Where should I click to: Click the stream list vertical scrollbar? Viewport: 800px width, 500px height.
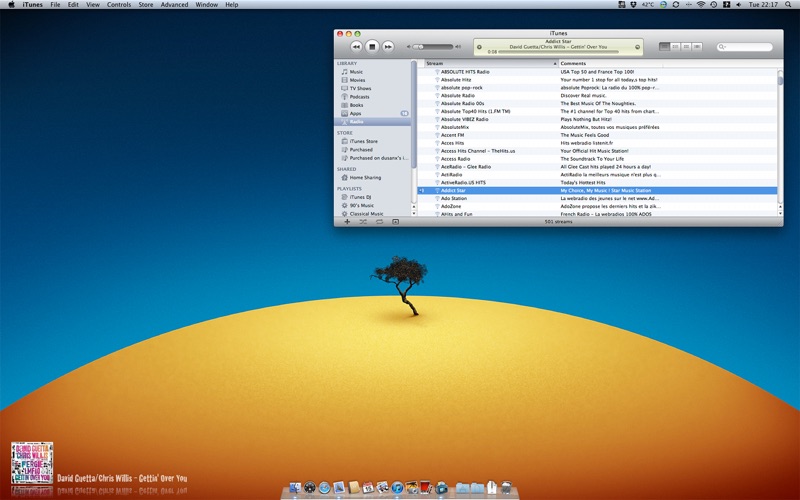[x=780, y=138]
